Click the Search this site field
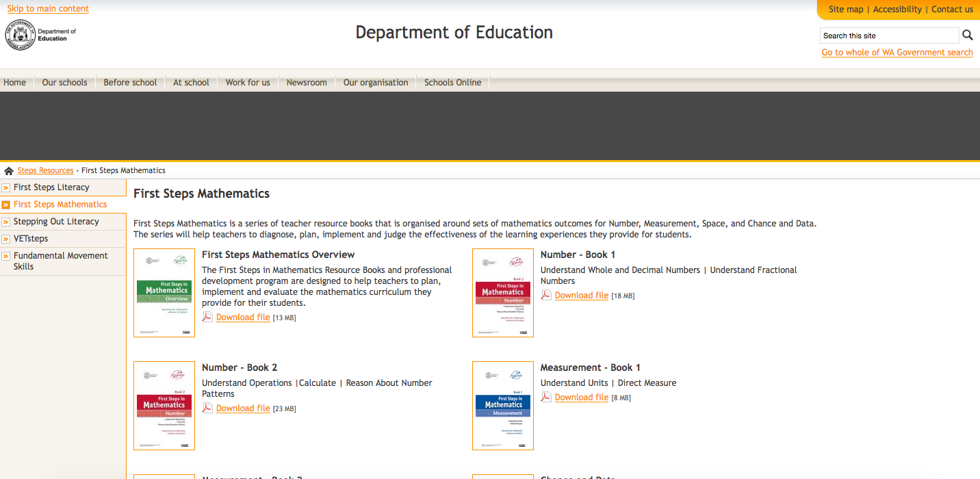The width and height of the screenshot is (980, 479). pyautogui.click(x=890, y=36)
